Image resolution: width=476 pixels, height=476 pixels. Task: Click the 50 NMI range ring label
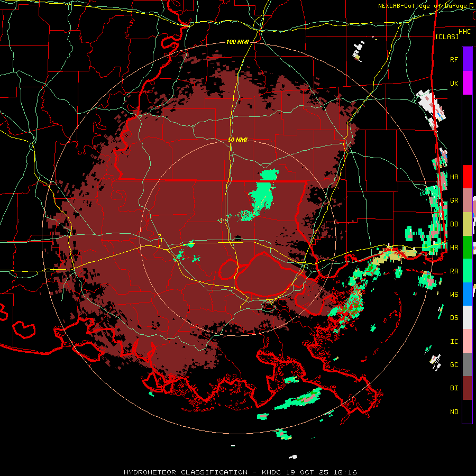click(x=237, y=140)
